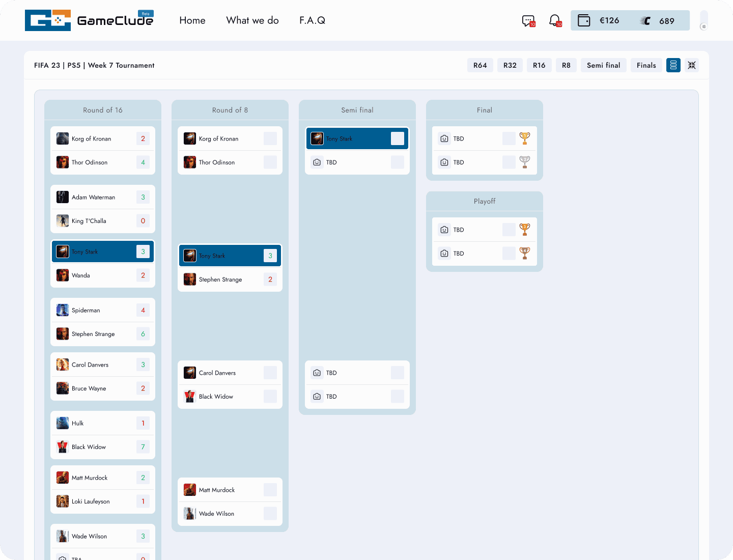Click the Playoff section header
The image size is (733, 560).
pyautogui.click(x=485, y=201)
